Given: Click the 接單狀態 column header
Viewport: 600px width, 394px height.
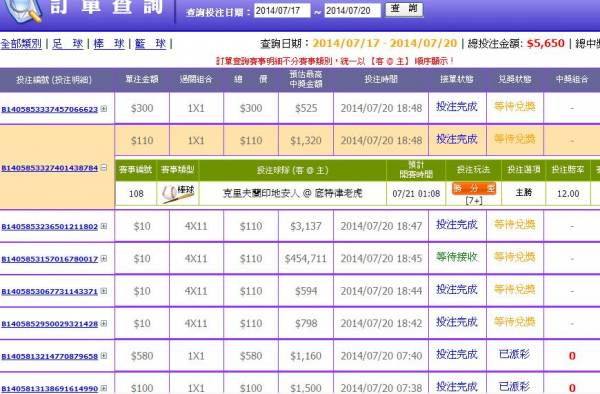Looking at the screenshot, I should (x=457, y=79).
